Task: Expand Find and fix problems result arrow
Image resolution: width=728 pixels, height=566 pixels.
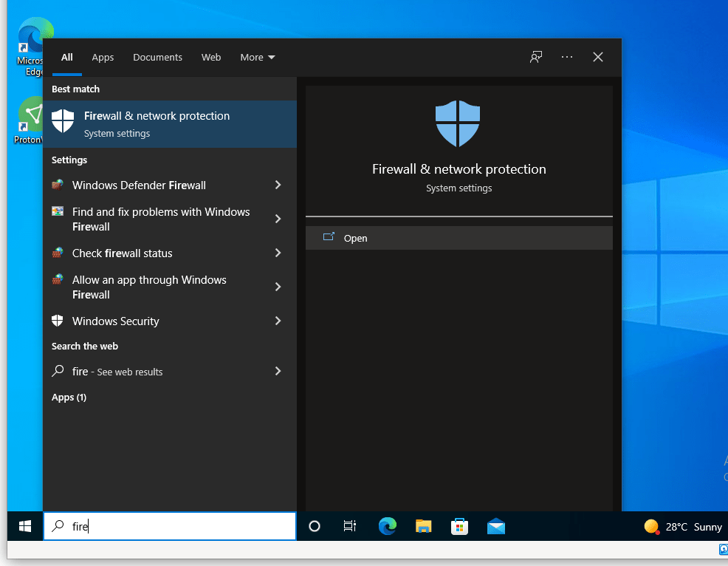Action: click(x=278, y=219)
